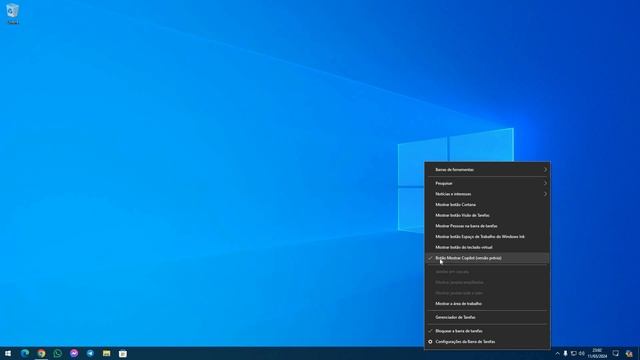Viewport: 640px width, 360px height.
Task: Expand the Pesquisar submenu
Action: (487, 183)
